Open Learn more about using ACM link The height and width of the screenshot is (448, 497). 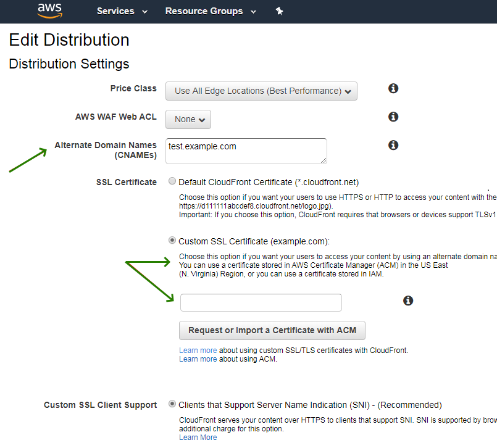tap(198, 359)
